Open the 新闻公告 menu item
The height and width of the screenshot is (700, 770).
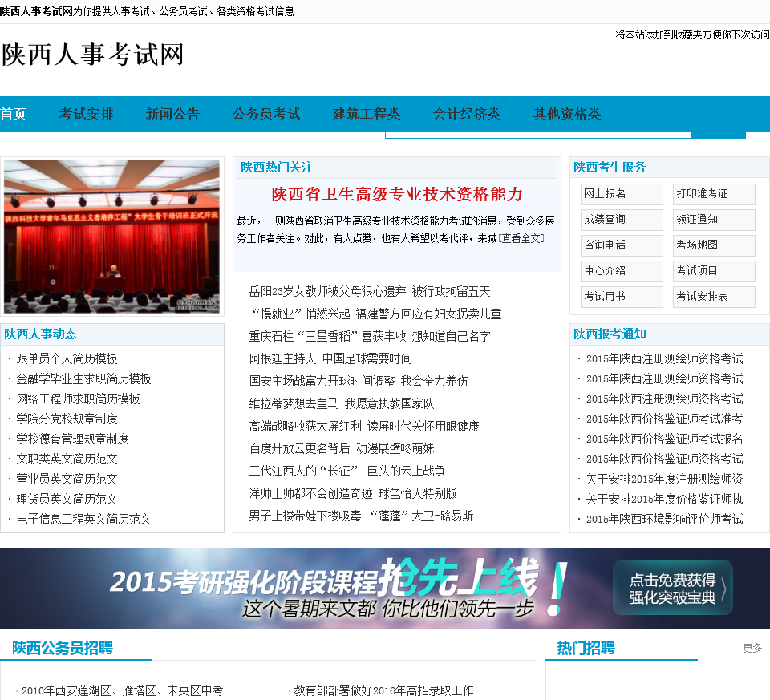[x=173, y=114]
